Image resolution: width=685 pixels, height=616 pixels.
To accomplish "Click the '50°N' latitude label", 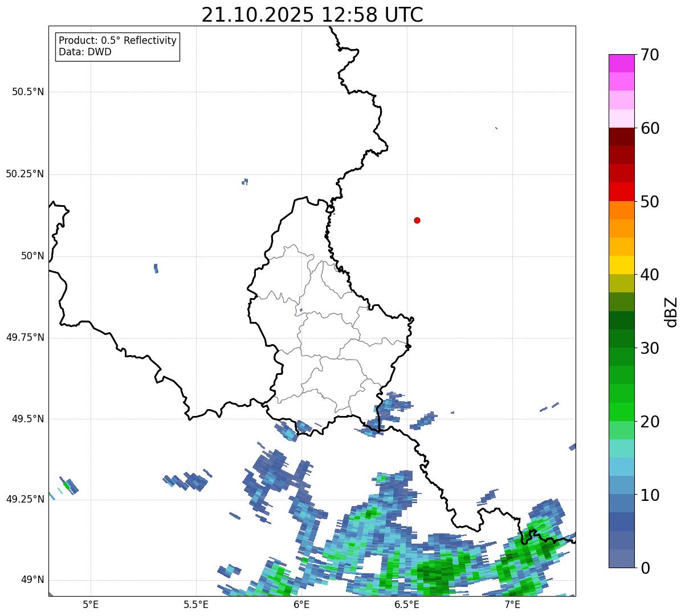I will point(32,256).
